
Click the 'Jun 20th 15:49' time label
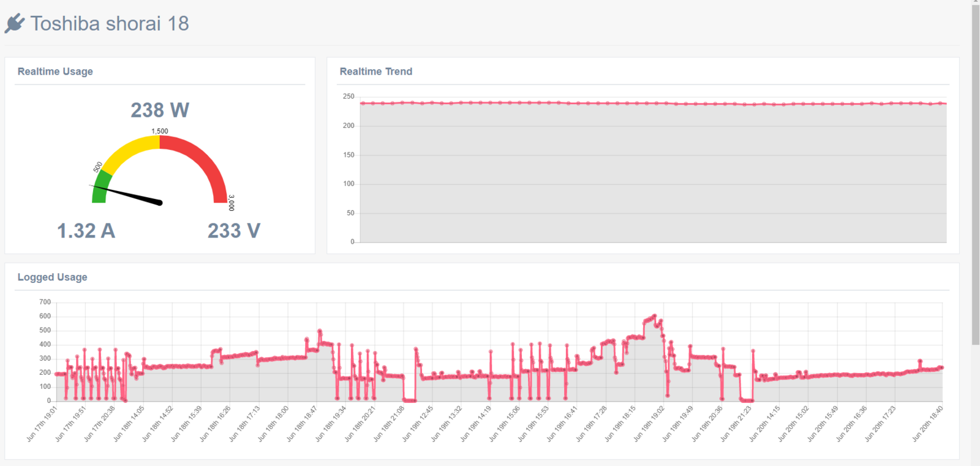point(823,423)
